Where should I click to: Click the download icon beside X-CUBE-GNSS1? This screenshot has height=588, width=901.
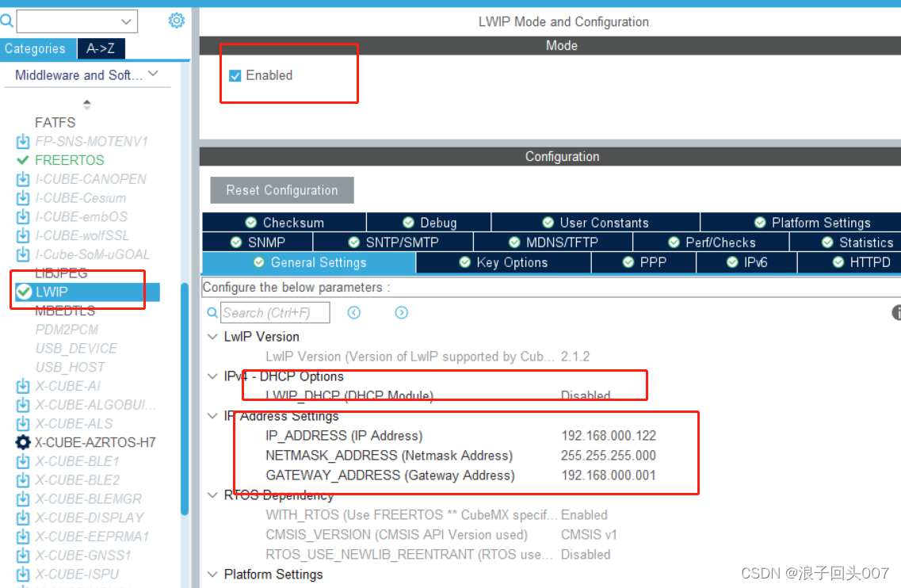coord(23,555)
